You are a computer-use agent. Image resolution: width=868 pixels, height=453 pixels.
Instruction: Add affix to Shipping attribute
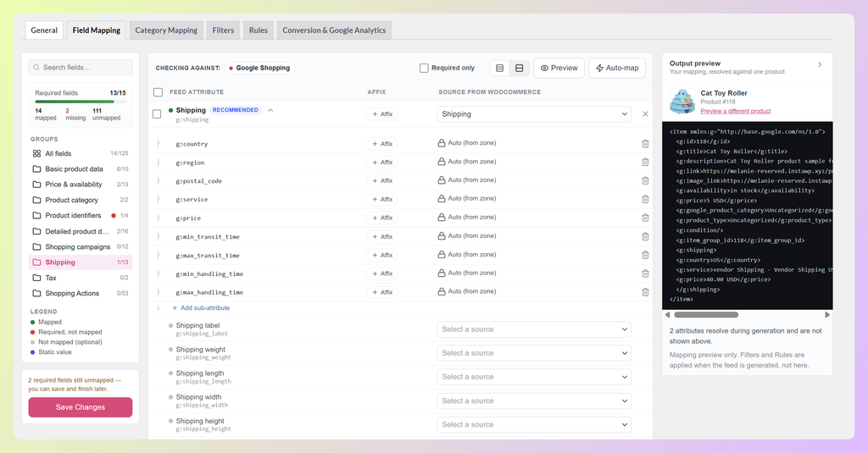pyautogui.click(x=382, y=114)
